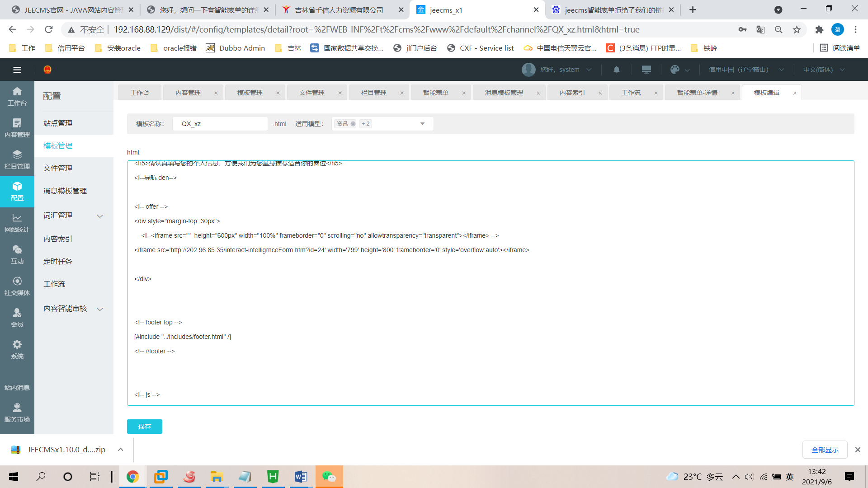
Task: Switch to the 智能表单 tab
Action: pos(436,93)
